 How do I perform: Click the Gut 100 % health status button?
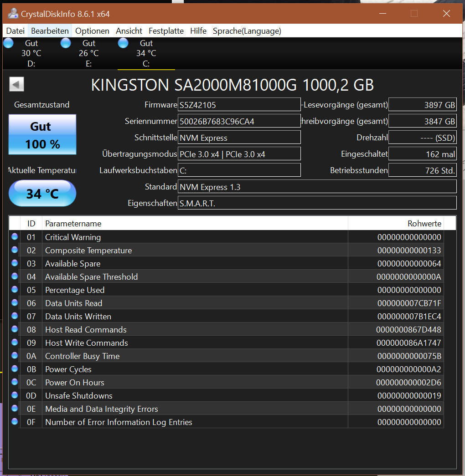[42, 134]
